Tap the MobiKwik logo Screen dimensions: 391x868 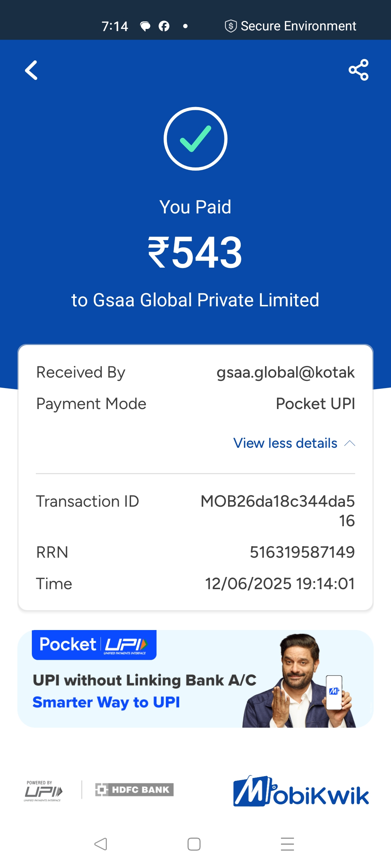(301, 791)
